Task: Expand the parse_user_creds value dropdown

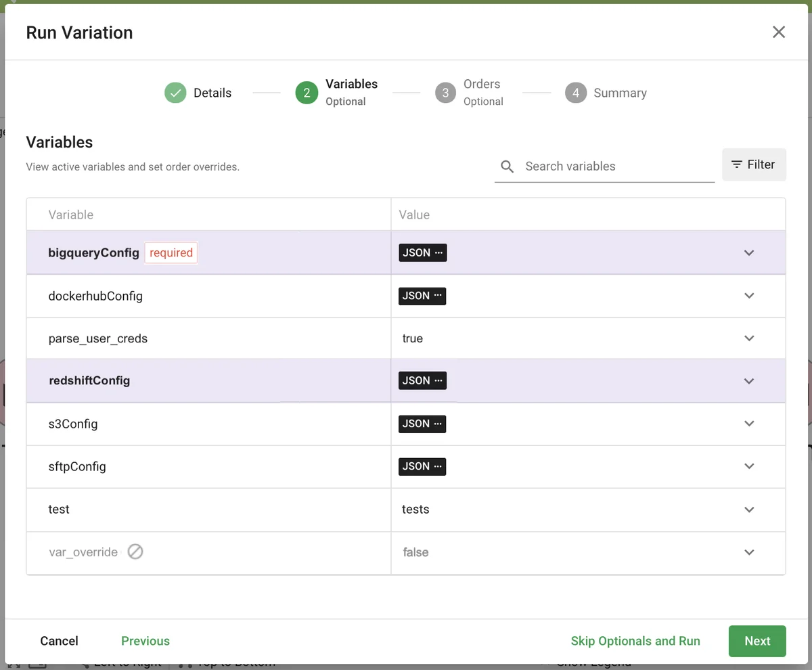Action: (x=749, y=338)
